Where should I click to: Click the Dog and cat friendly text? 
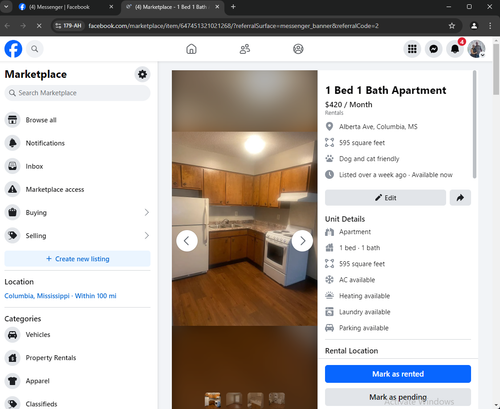tap(369, 159)
